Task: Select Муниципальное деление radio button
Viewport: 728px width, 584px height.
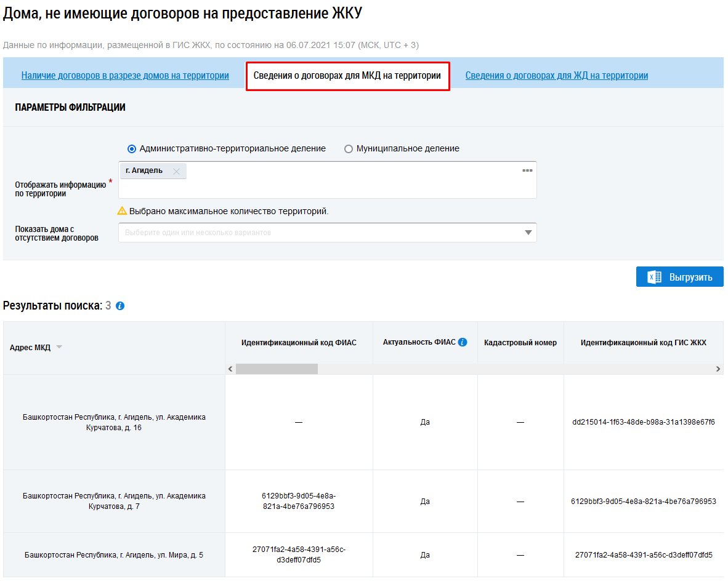Action: pyautogui.click(x=348, y=149)
